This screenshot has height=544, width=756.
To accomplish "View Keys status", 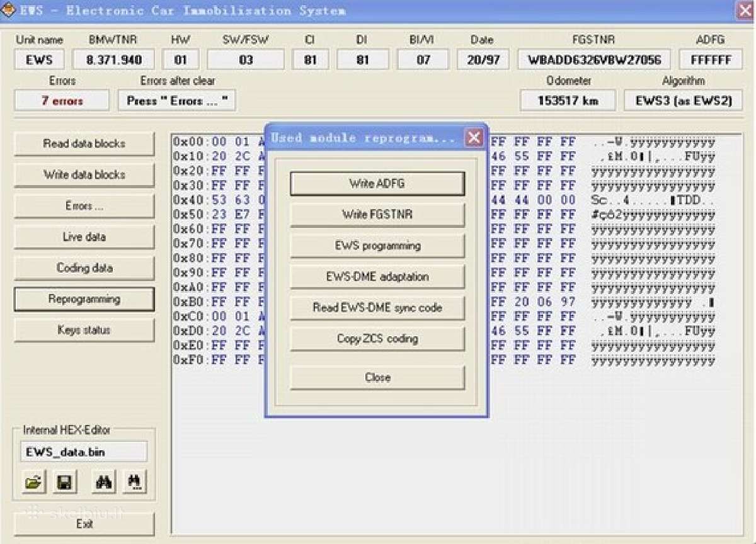I will tap(84, 330).
